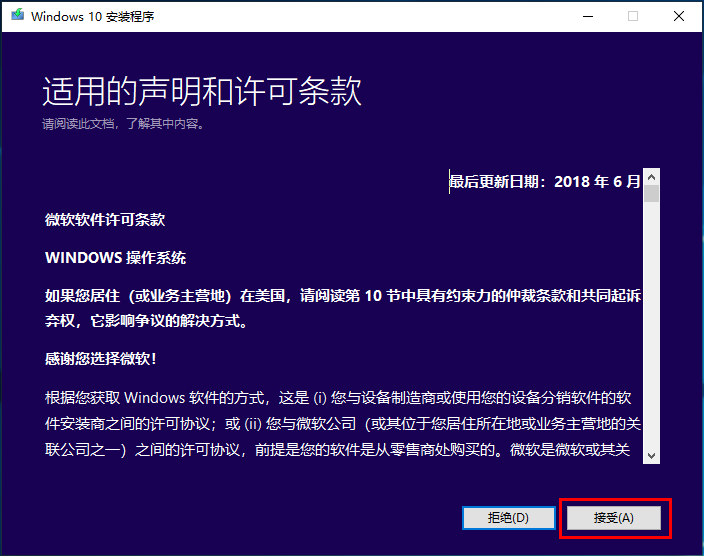Image resolution: width=704 pixels, height=556 pixels.
Task: Accept the license terms with 接受(A)
Action: point(614,518)
